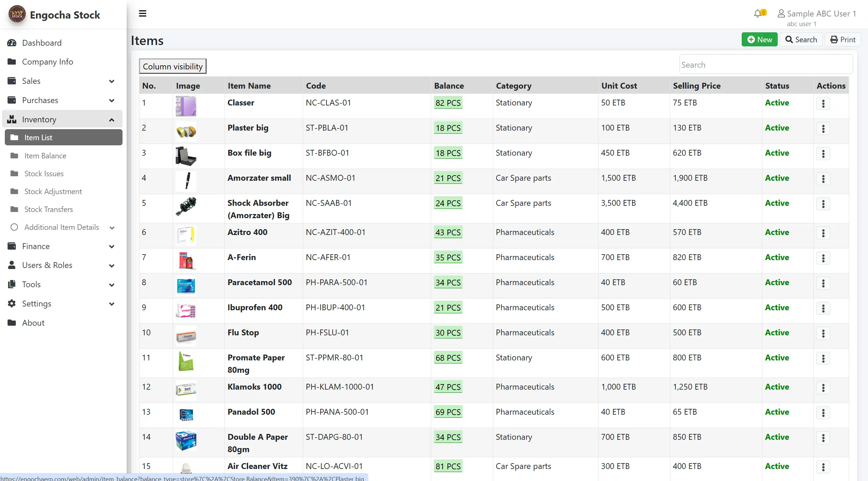Focus the table Search input field
The height and width of the screenshot is (481, 868).
[766, 65]
